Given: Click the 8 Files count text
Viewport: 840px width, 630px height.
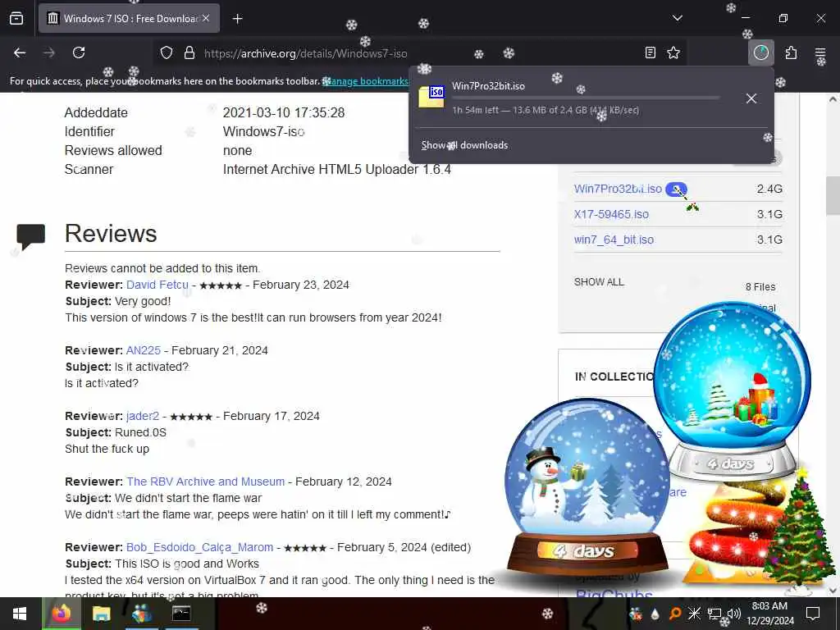Looking at the screenshot, I should pos(760,287).
